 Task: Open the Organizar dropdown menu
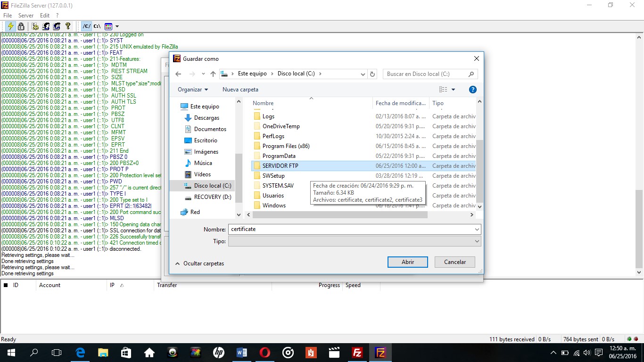(193, 89)
